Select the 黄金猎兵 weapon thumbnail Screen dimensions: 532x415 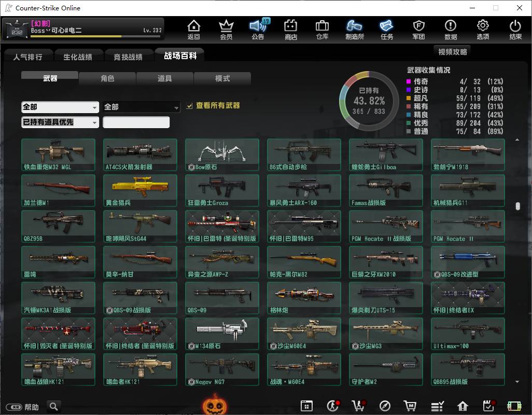point(140,190)
